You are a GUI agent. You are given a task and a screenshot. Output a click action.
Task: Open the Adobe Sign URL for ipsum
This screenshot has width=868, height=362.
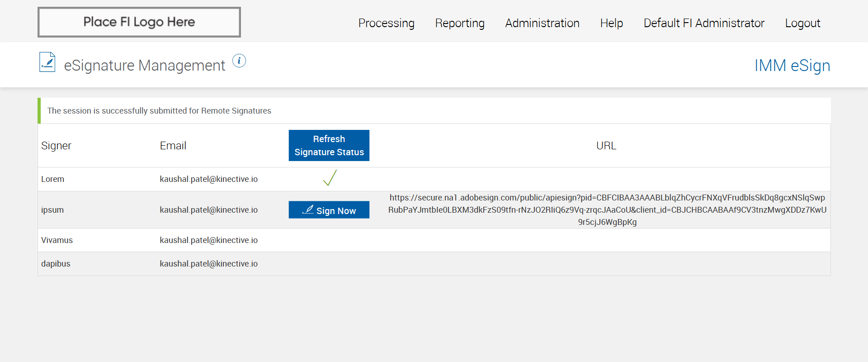[607, 210]
